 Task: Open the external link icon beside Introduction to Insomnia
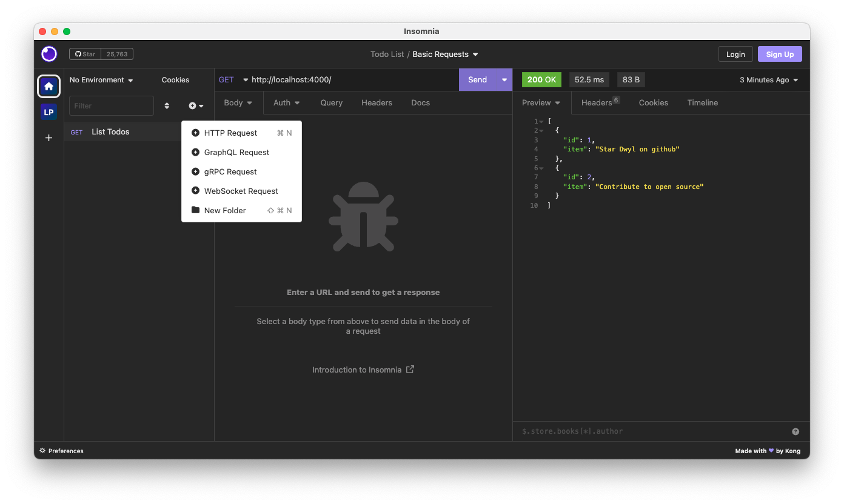click(x=410, y=370)
